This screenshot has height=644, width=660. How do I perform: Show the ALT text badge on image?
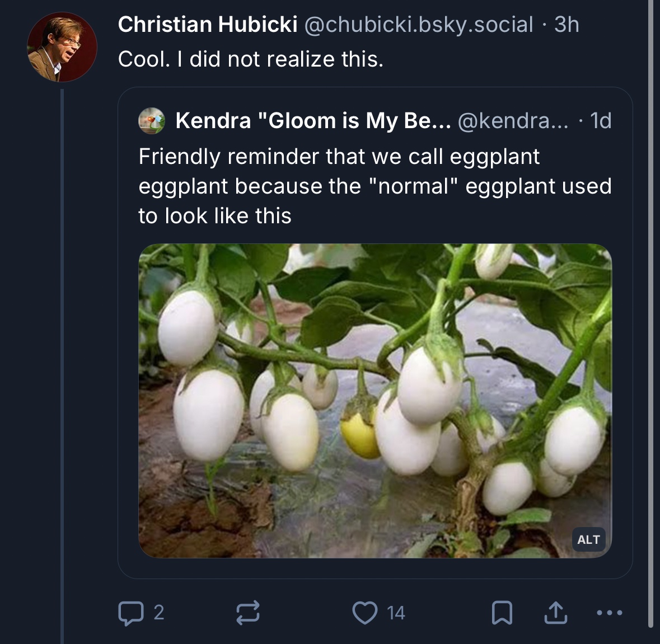pos(588,539)
